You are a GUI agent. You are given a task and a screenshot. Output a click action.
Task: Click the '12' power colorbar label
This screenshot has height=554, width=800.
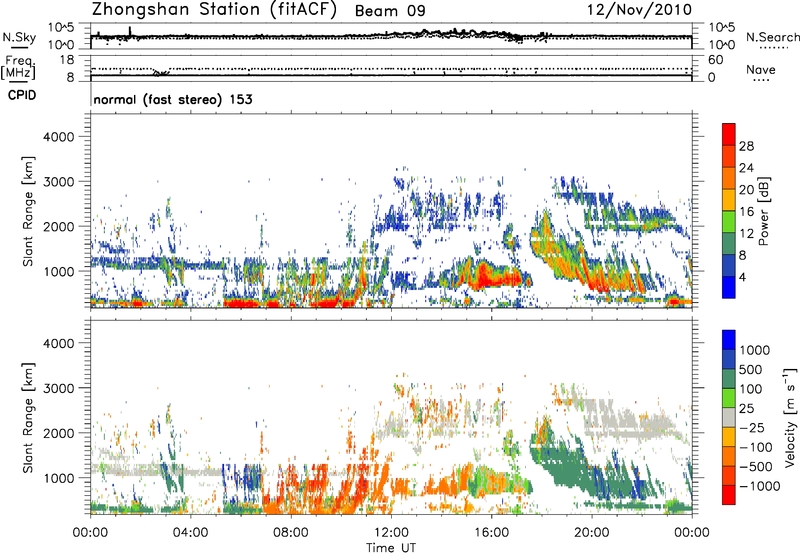(746, 234)
